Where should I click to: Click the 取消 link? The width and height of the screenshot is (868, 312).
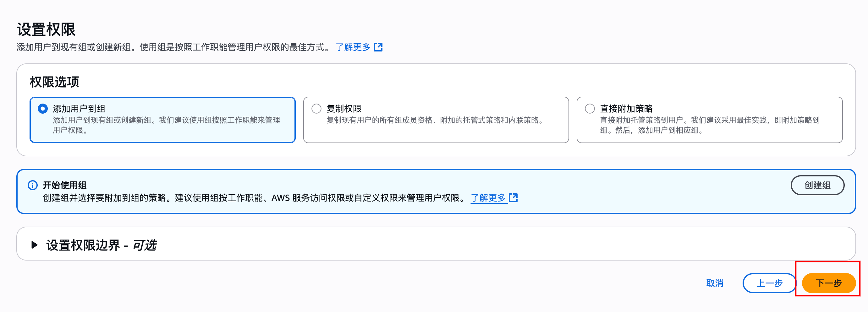(x=715, y=283)
